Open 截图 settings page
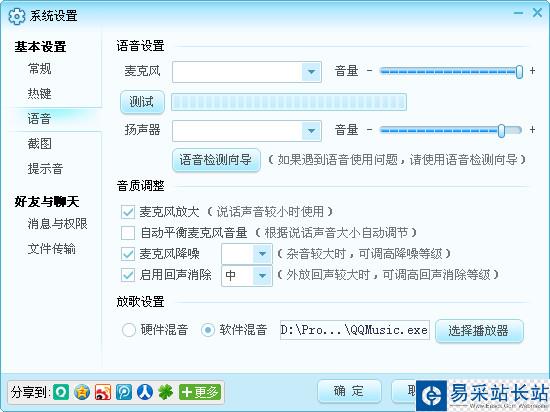Screen dimensions: 550x412 (39, 144)
